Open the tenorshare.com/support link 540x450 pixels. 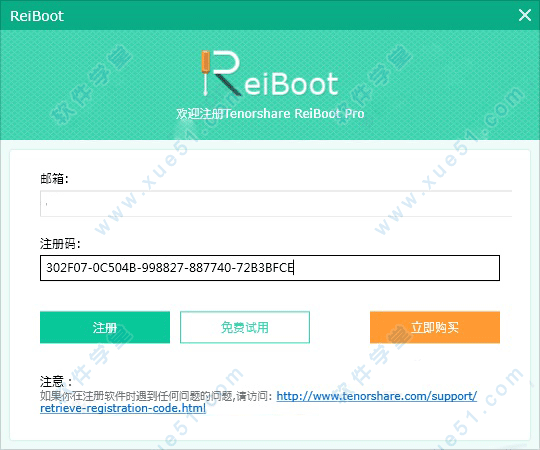click(x=376, y=396)
